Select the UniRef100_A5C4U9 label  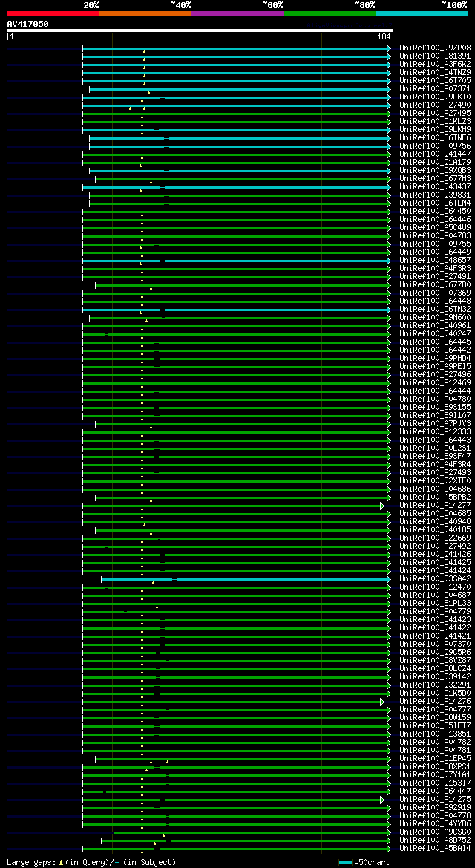435,227
